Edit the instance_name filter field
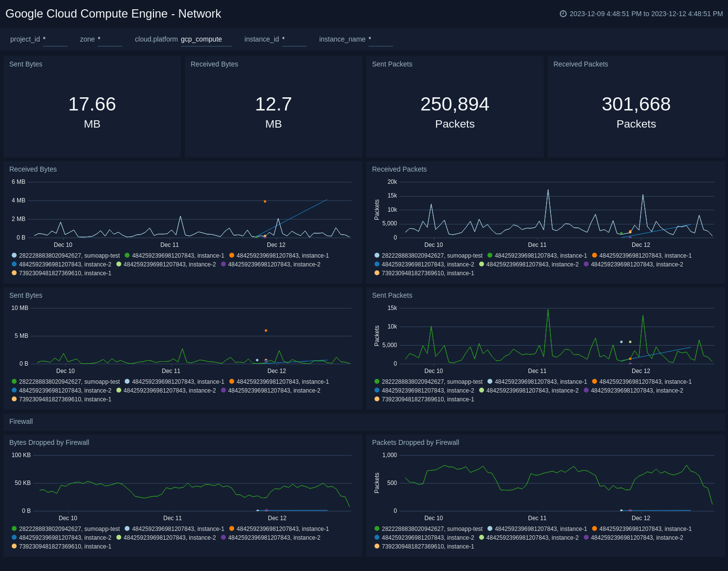 coord(381,40)
